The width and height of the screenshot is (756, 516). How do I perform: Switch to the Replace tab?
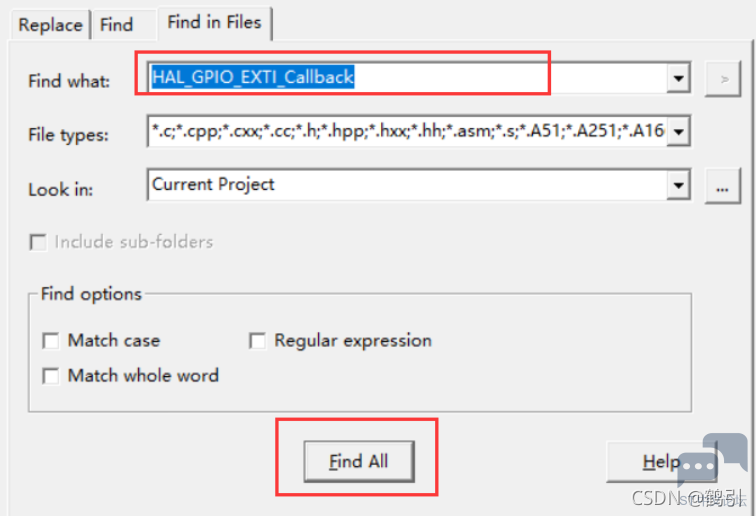point(50,25)
